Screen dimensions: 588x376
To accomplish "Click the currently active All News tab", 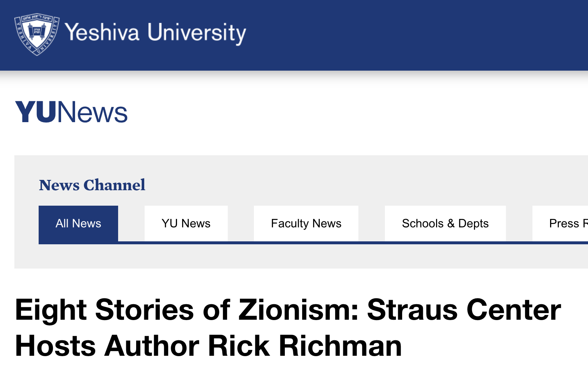I will 78,223.
